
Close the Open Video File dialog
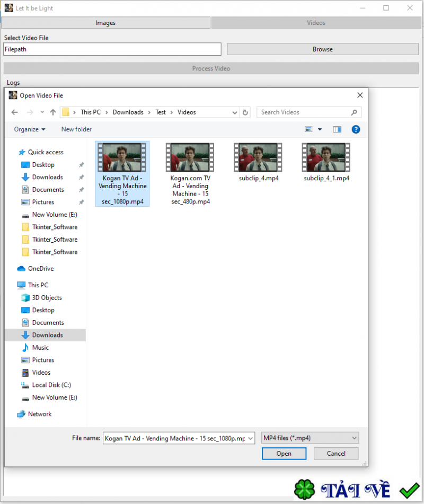click(x=360, y=95)
